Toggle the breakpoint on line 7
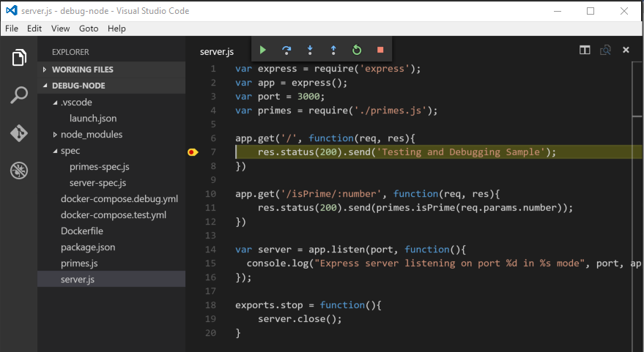The width and height of the screenshot is (644, 352). click(x=193, y=152)
